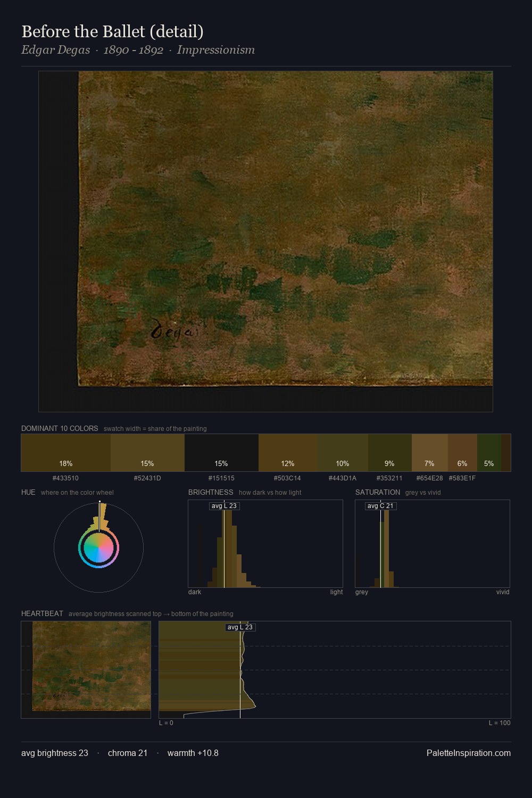This screenshot has width=532, height=798.
Task: Click the "grey vs vivid" caption
Action: point(423,493)
